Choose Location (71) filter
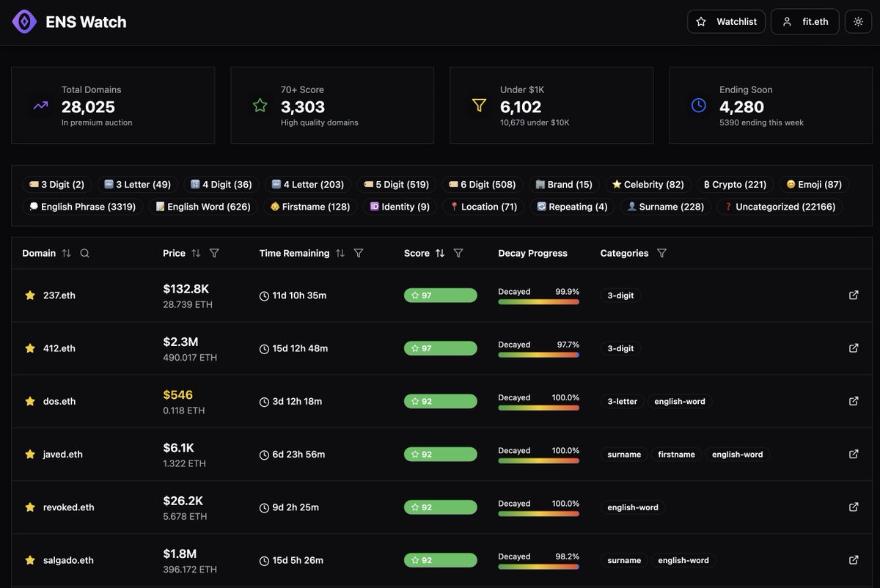 coord(483,207)
